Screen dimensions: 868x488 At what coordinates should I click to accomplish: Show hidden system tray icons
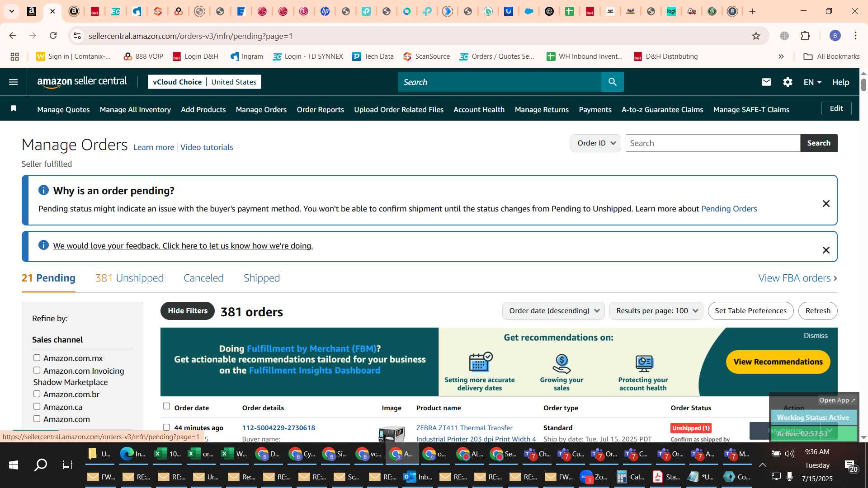pos(762,465)
